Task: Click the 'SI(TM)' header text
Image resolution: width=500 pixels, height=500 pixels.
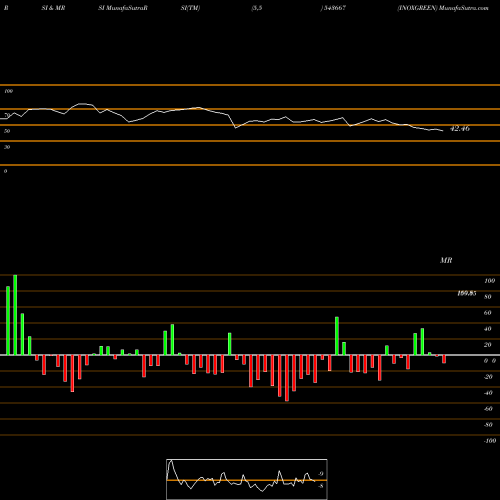Action: [x=190, y=8]
